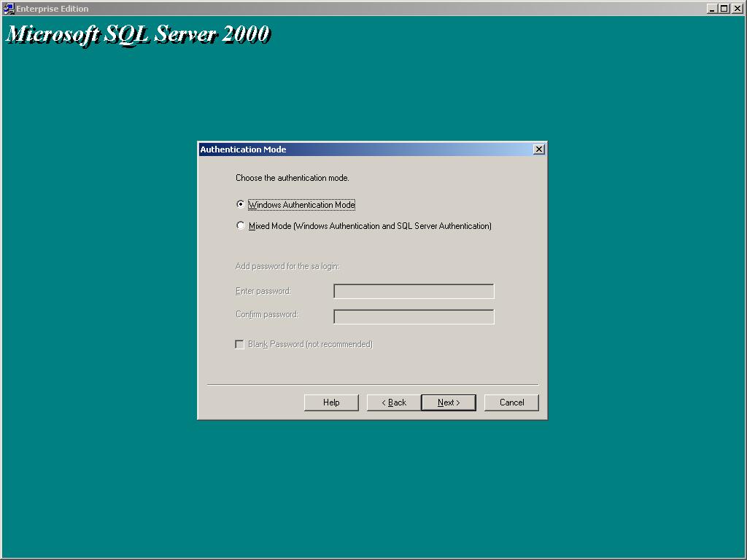Minimize the Enterprise Edition window
747x560 pixels.
pos(712,9)
